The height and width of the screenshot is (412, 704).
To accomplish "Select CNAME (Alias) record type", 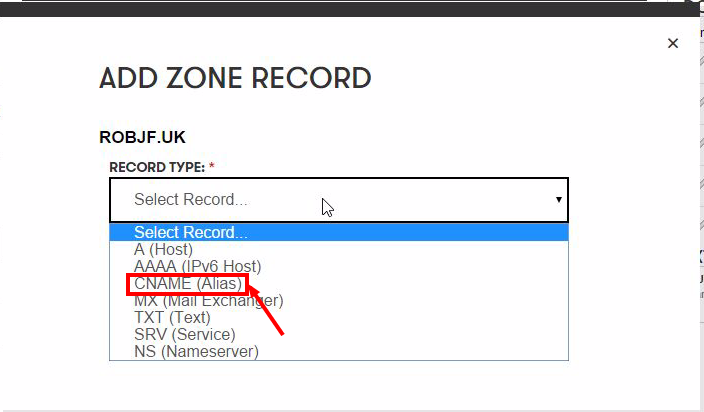I will 187,284.
